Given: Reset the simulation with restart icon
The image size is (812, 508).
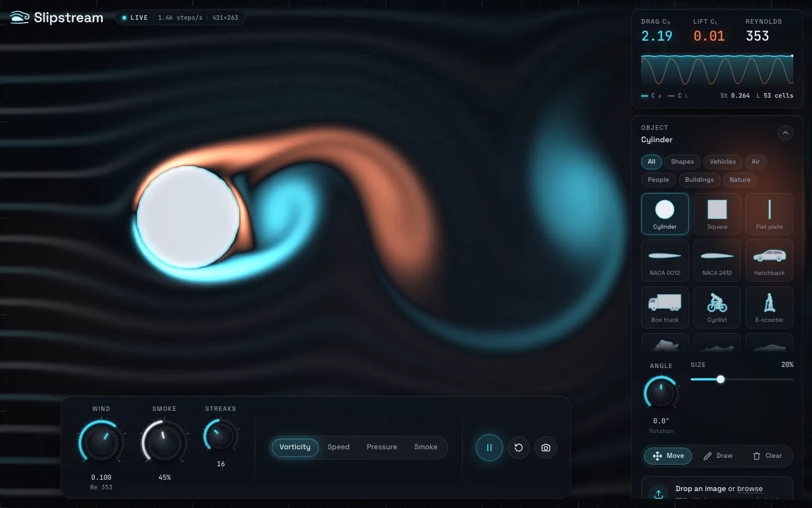Looking at the screenshot, I should coord(519,448).
